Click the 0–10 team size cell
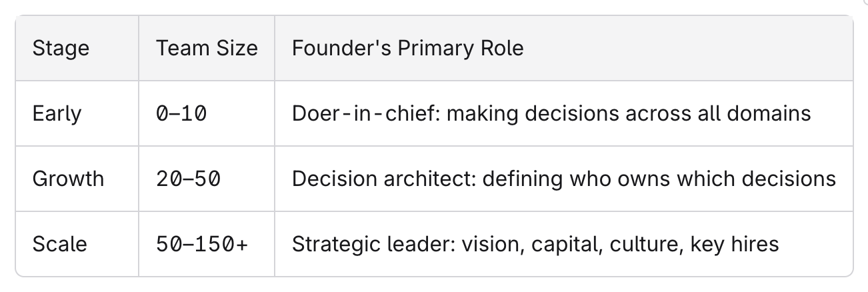The image size is (868, 292). click(181, 113)
